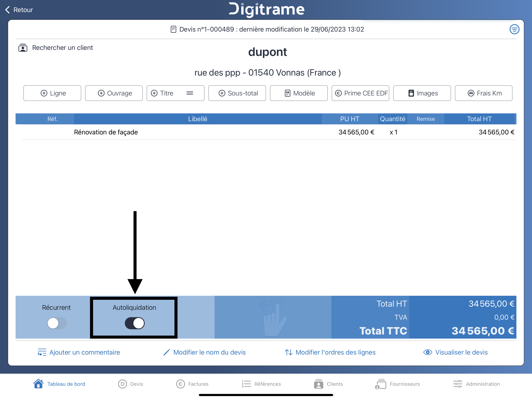
Task: Click the Fournisseurs supplier icon
Action: [x=381, y=384]
